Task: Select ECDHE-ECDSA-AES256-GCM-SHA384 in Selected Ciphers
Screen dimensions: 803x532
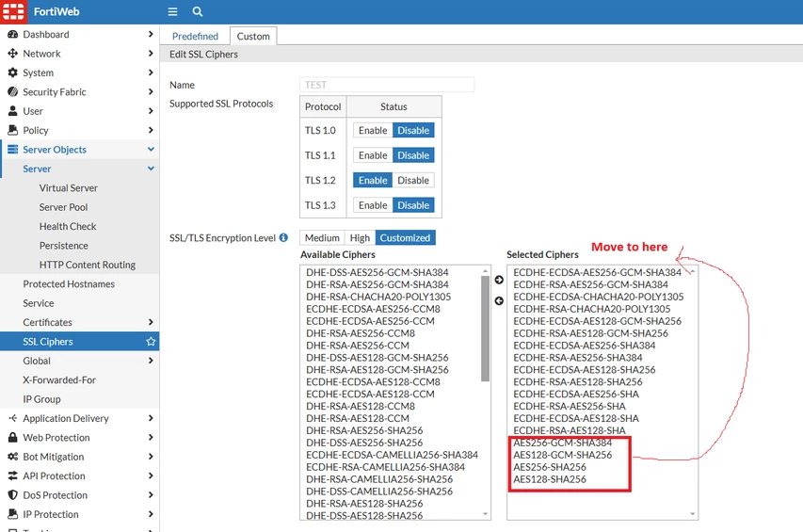Action: click(x=597, y=272)
